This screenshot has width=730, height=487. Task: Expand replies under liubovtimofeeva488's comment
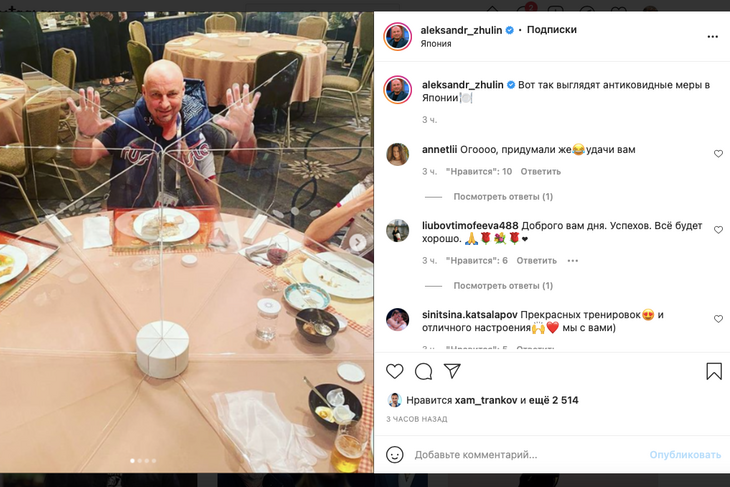(503, 285)
